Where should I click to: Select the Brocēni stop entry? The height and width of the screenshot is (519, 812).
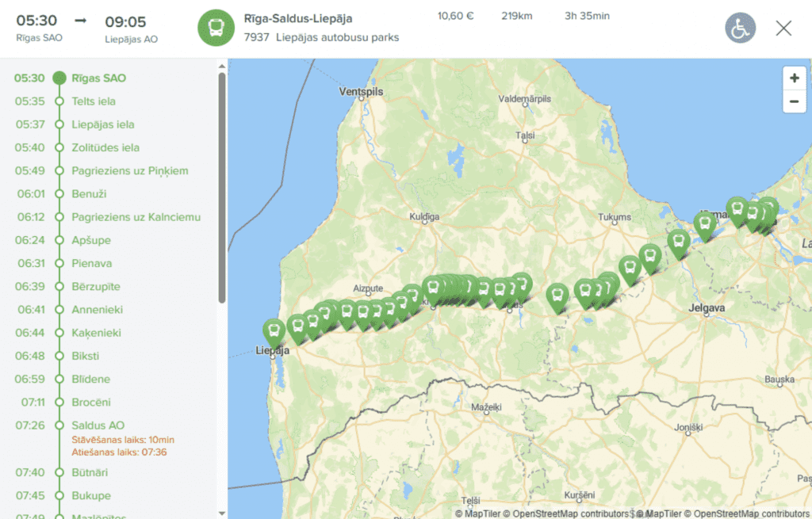(91, 402)
